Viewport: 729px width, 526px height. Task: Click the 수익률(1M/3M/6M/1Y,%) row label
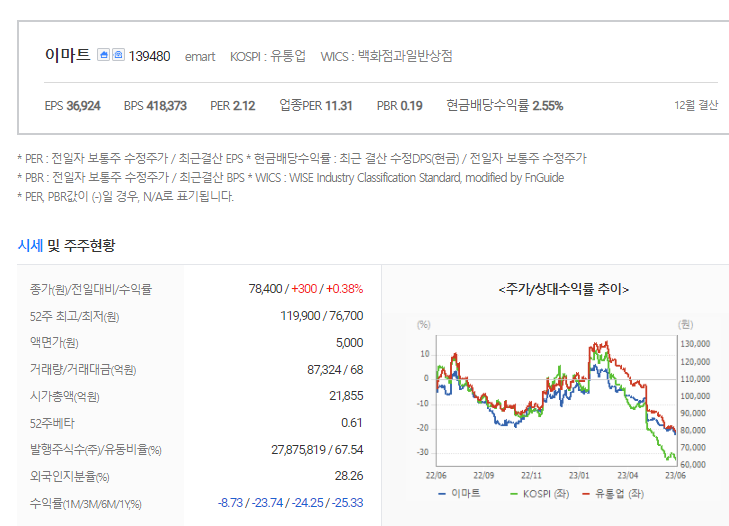[x=86, y=504]
